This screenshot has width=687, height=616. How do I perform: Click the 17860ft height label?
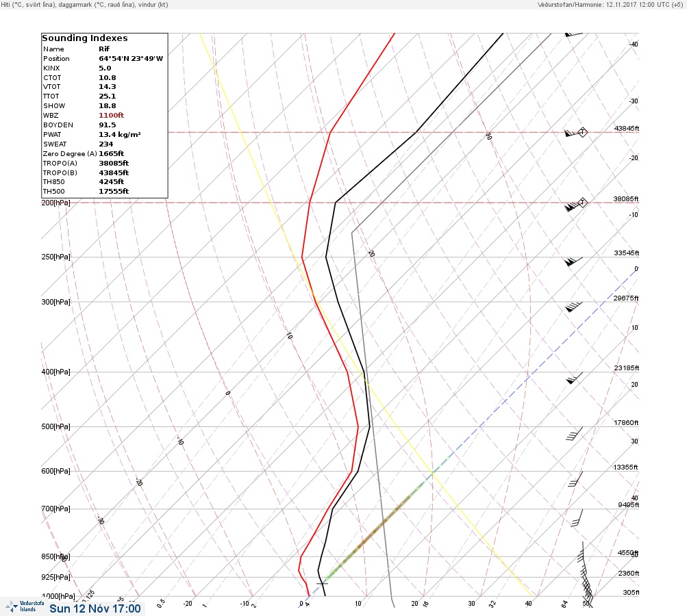[x=626, y=423]
